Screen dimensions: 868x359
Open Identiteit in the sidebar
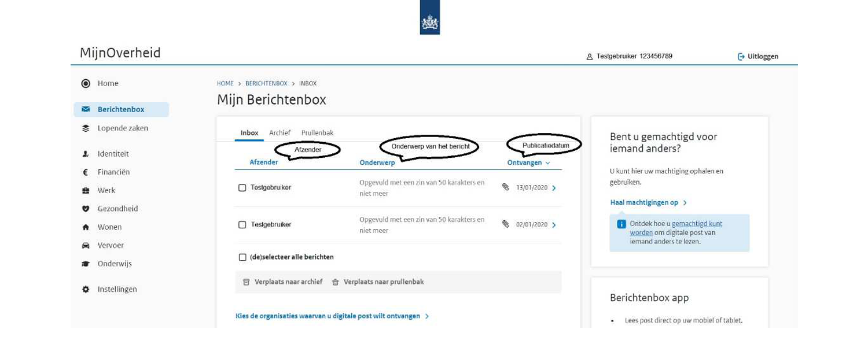point(113,154)
